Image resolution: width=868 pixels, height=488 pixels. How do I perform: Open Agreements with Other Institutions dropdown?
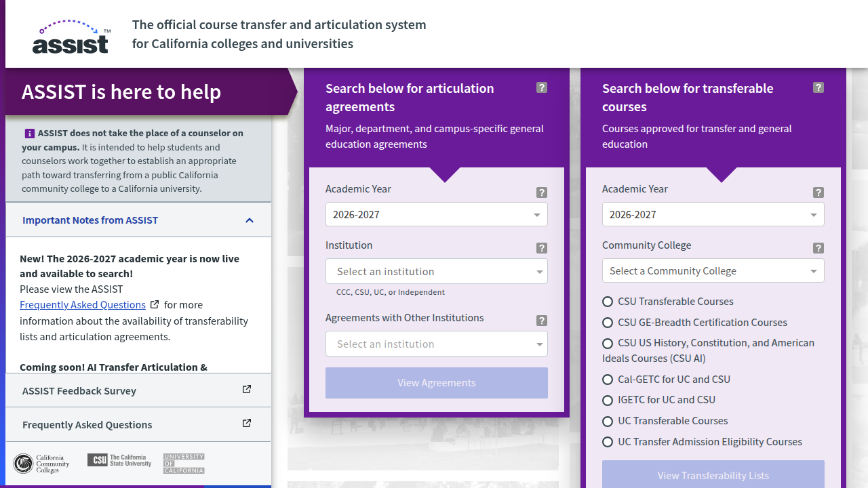coord(437,344)
